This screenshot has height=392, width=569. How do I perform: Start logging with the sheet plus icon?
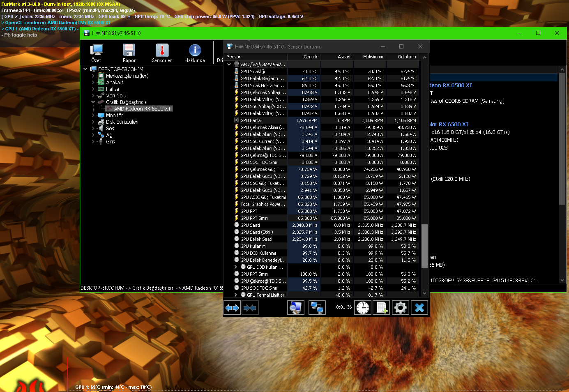(x=381, y=307)
